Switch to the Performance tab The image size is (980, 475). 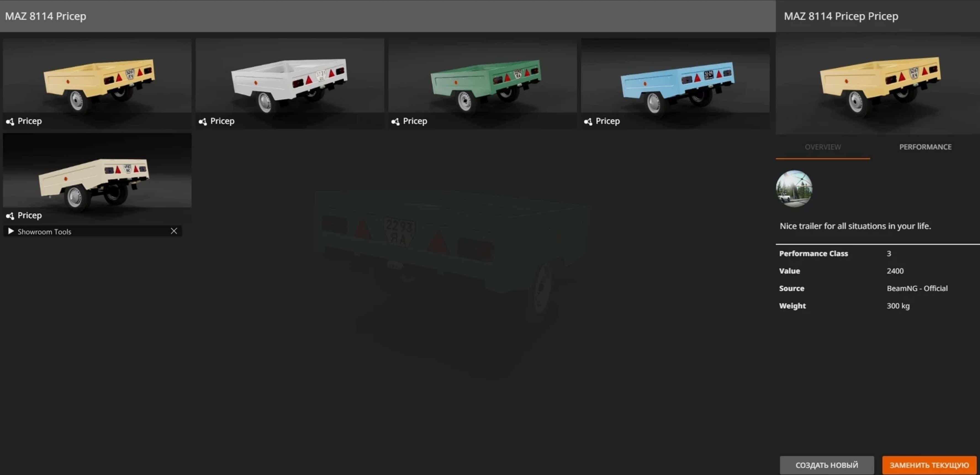pyautogui.click(x=925, y=147)
